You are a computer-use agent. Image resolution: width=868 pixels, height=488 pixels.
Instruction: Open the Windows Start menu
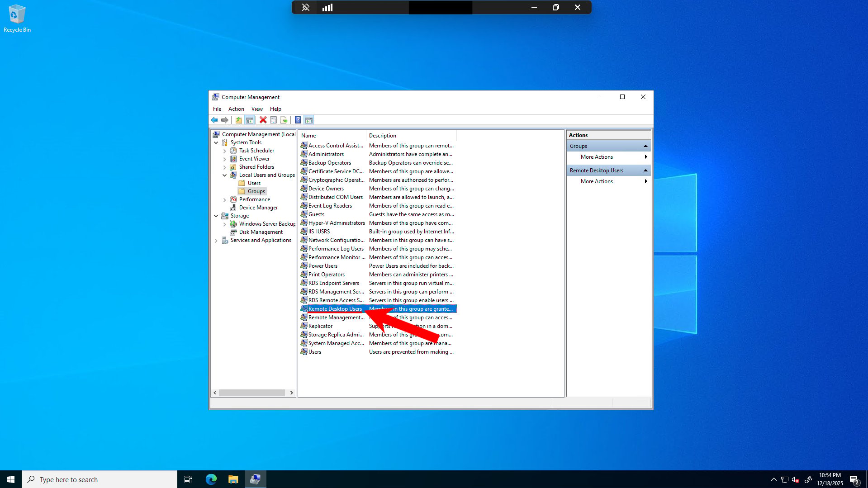pyautogui.click(x=11, y=479)
